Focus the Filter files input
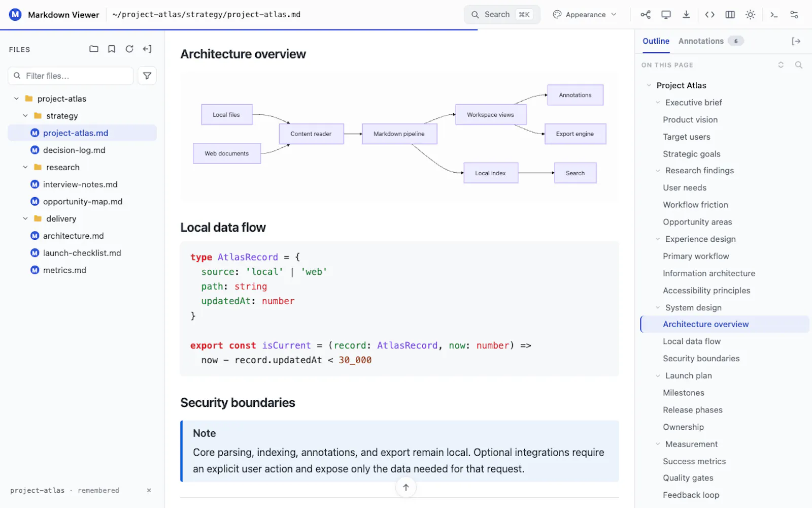 [71, 76]
